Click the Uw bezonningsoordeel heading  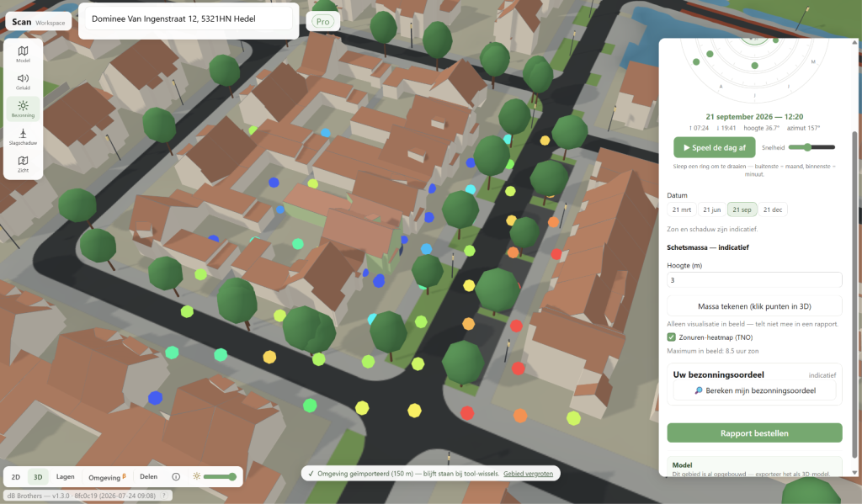719,374
